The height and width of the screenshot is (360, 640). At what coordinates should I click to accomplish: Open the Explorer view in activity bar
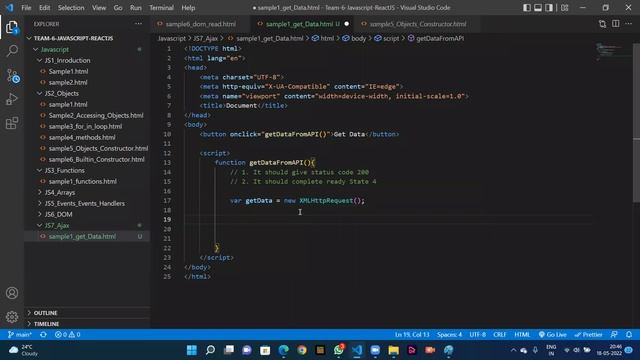[12, 27]
